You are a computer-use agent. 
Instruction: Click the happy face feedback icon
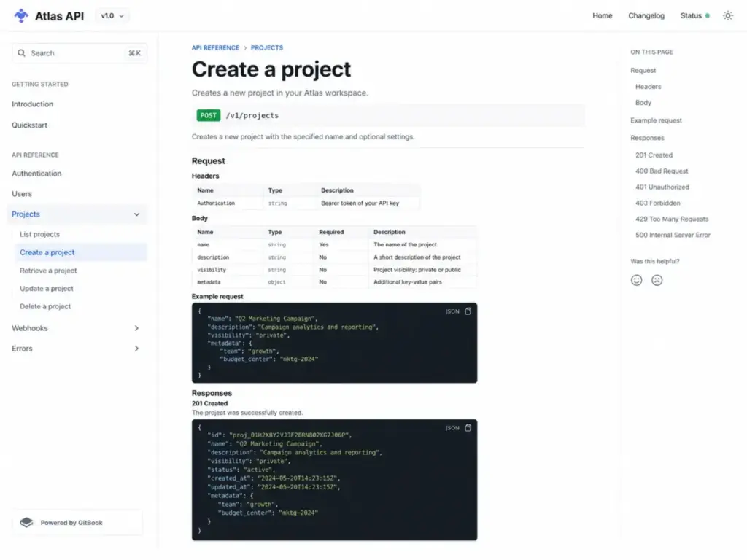(x=636, y=280)
